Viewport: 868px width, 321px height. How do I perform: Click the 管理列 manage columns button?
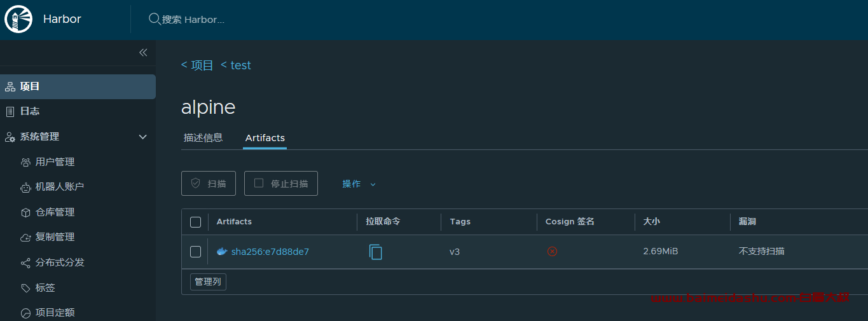coord(208,282)
